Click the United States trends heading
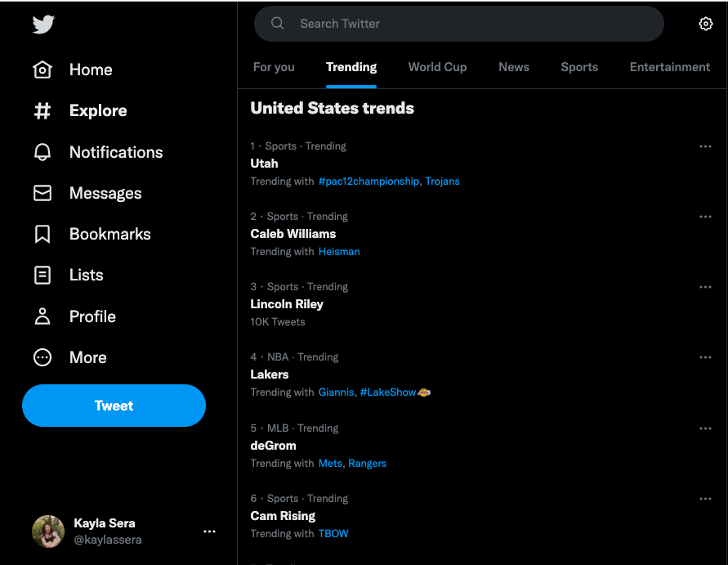 click(332, 108)
